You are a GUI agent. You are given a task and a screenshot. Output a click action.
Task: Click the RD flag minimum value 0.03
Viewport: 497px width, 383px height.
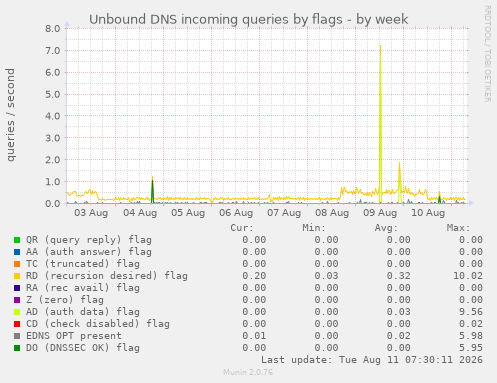pos(326,276)
